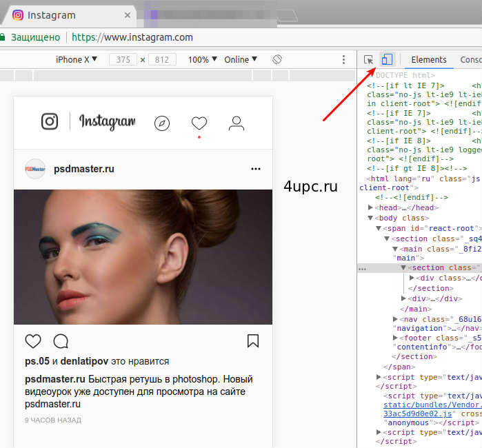482x448 pixels.
Task: Expand the nav class node
Action: click(x=395, y=319)
